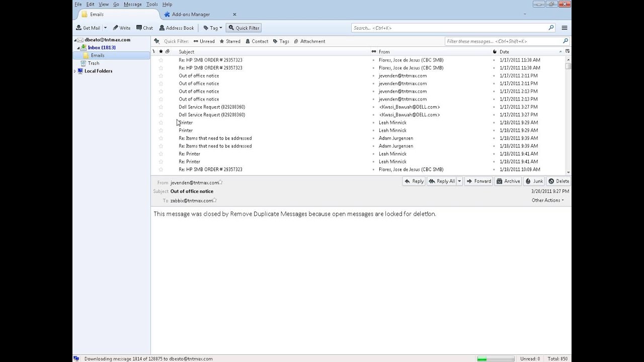The height and width of the screenshot is (362, 644).
Task: Filter messages by Attachment
Action: [309, 41]
